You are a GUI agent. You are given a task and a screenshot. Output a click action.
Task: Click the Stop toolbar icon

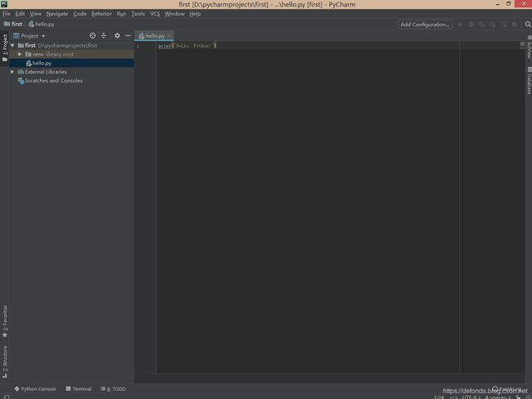[x=514, y=25]
